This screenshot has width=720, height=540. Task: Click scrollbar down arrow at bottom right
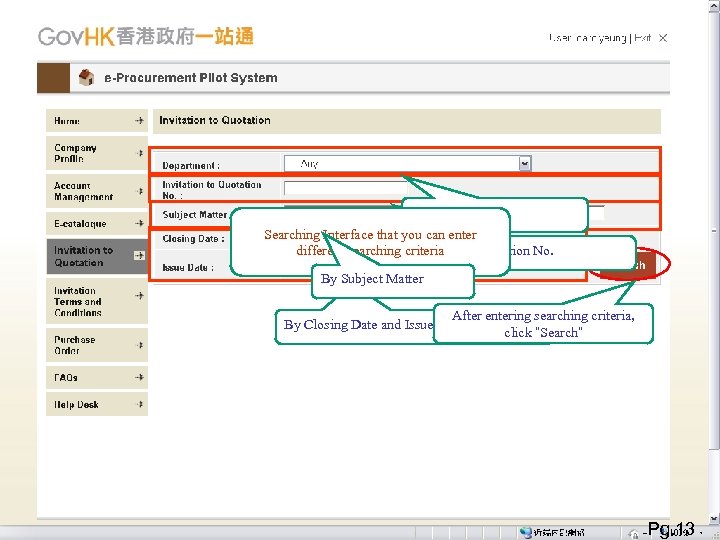coord(714,518)
